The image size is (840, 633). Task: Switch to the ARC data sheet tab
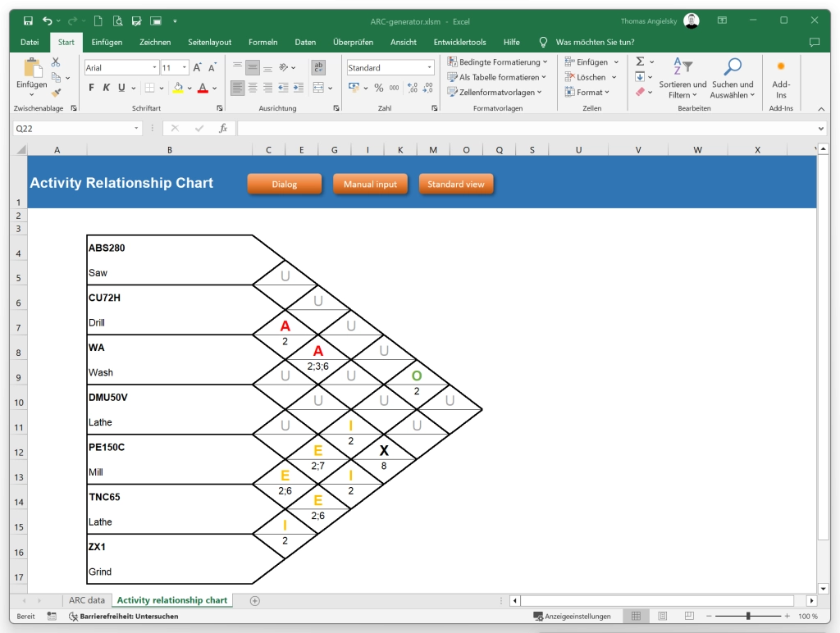coord(87,599)
